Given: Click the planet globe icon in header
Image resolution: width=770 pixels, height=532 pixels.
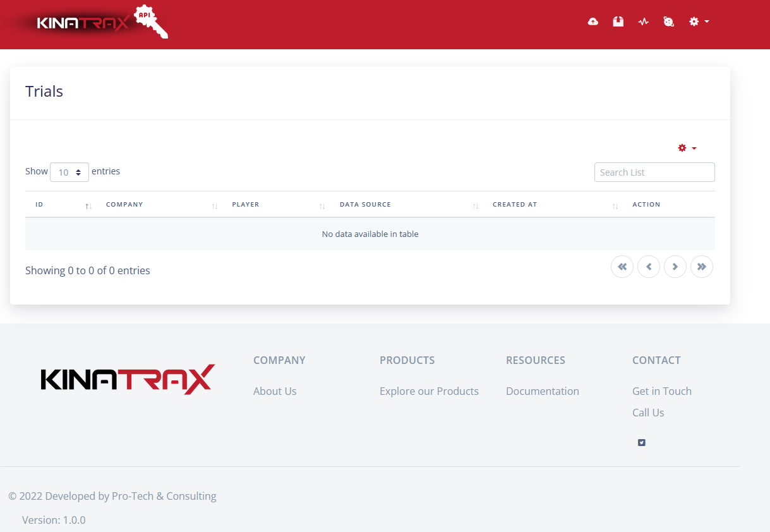Looking at the screenshot, I should tap(668, 21).
